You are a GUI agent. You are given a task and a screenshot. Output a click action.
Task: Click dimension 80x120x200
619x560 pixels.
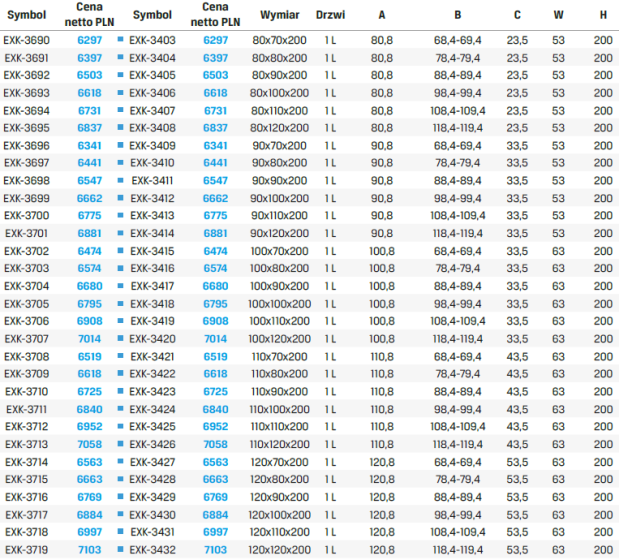click(x=279, y=128)
